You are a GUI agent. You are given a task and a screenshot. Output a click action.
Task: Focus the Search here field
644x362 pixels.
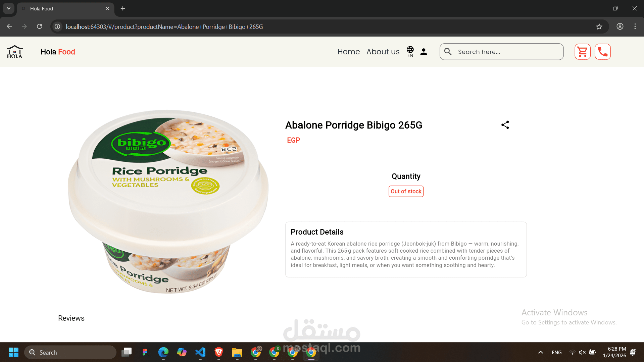501,52
